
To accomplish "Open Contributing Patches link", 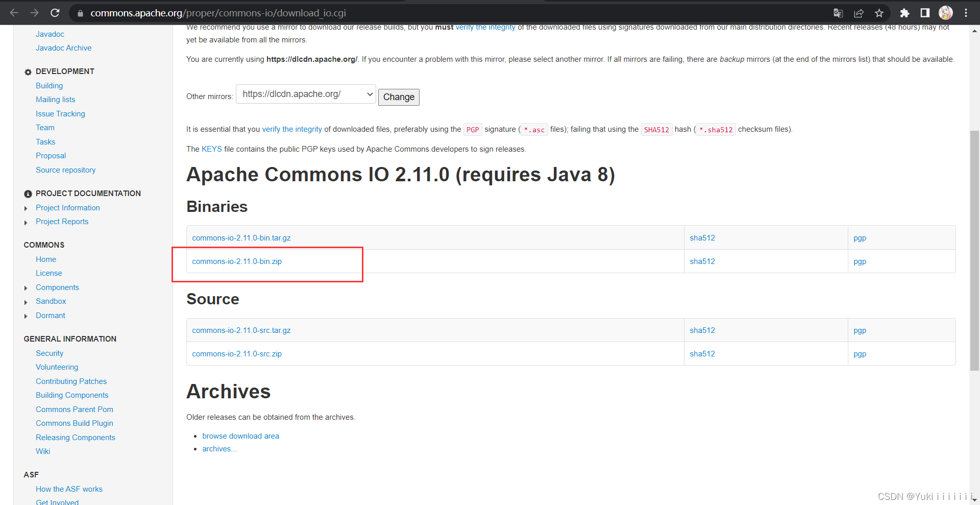I will pos(71,381).
